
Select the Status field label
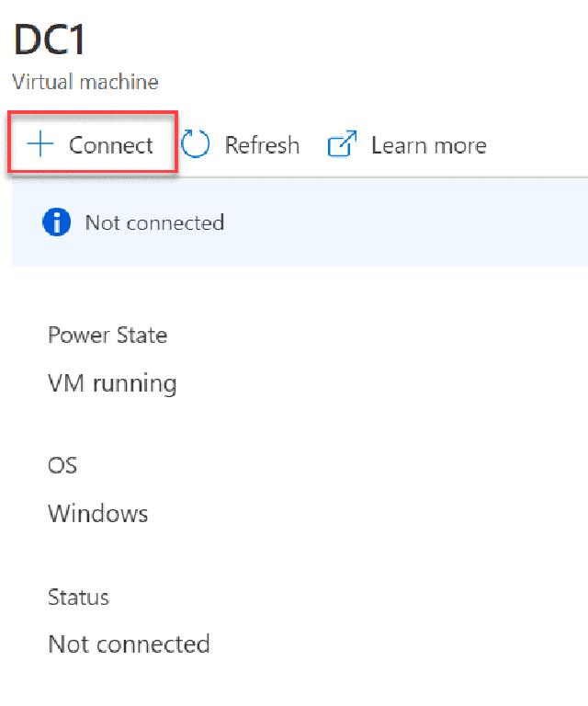point(78,597)
